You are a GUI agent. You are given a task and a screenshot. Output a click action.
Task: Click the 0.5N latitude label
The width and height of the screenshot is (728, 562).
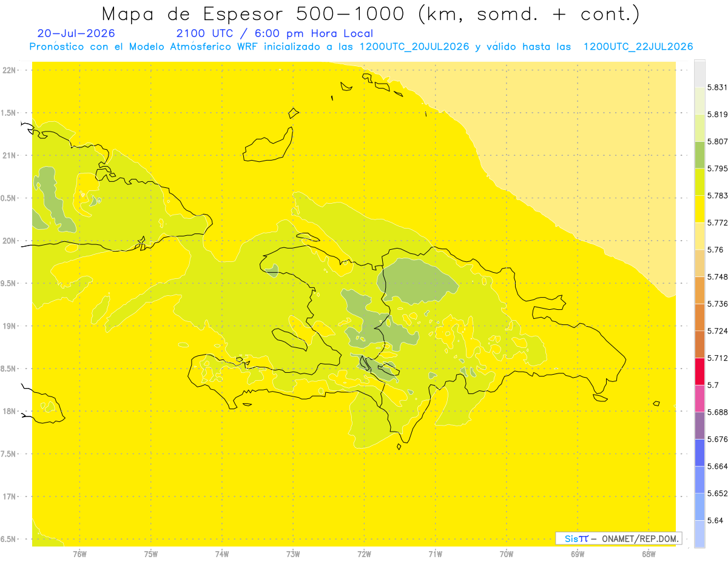click(9, 198)
